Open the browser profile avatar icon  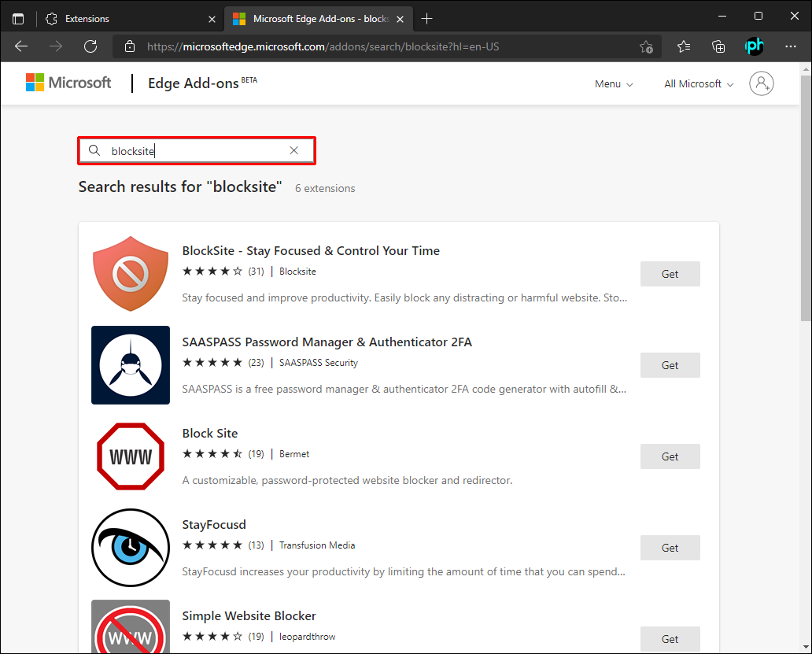tap(754, 46)
